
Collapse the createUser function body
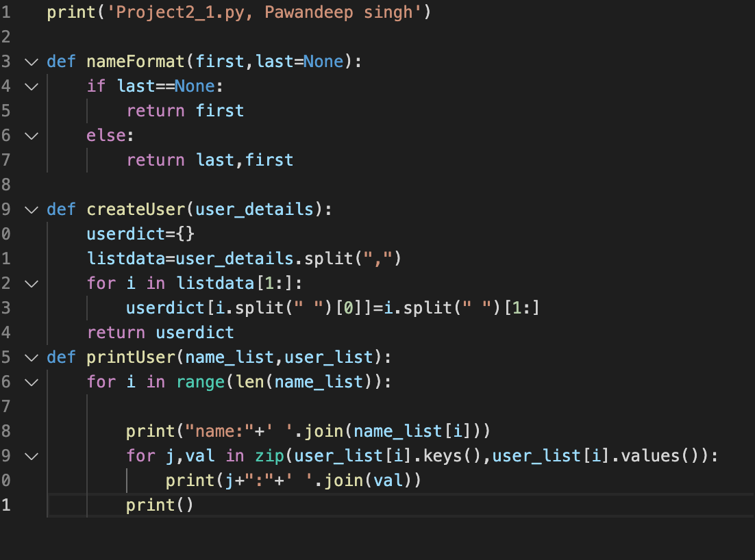point(31,209)
